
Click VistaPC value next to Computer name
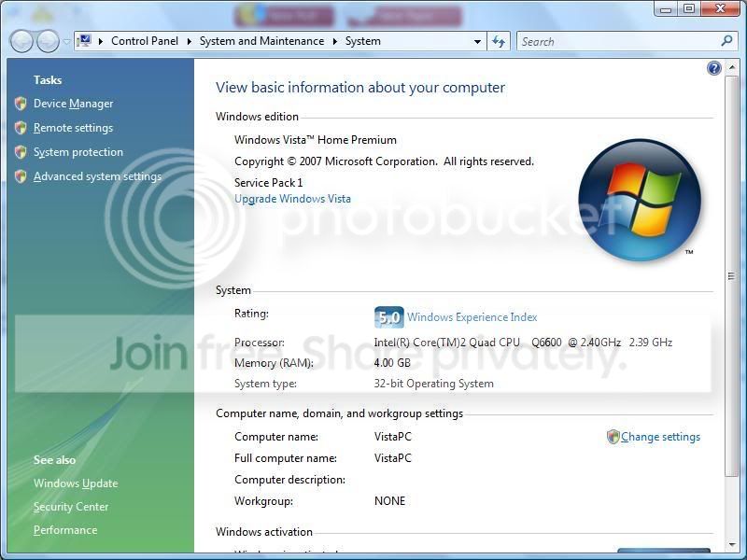[x=392, y=437]
